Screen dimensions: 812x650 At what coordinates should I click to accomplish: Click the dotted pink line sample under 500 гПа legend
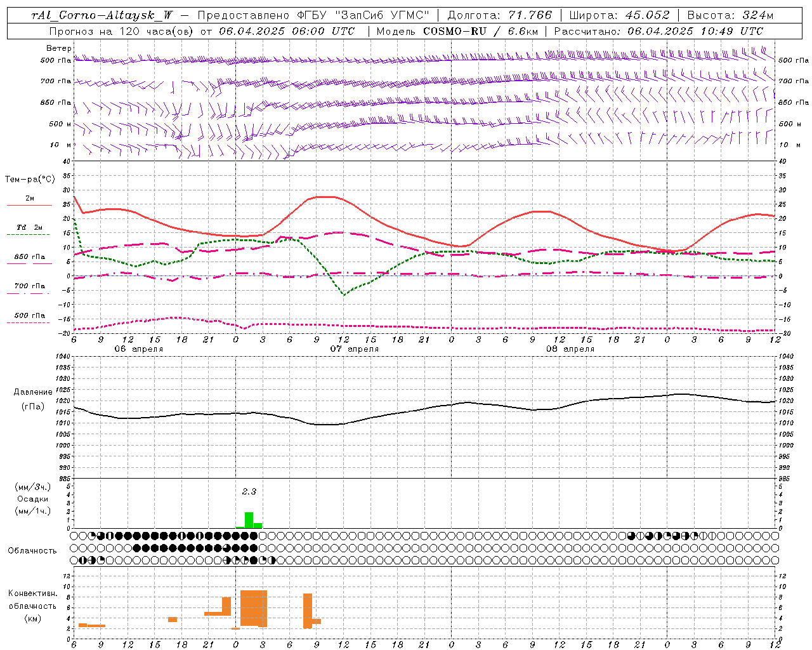pyautogui.click(x=29, y=323)
